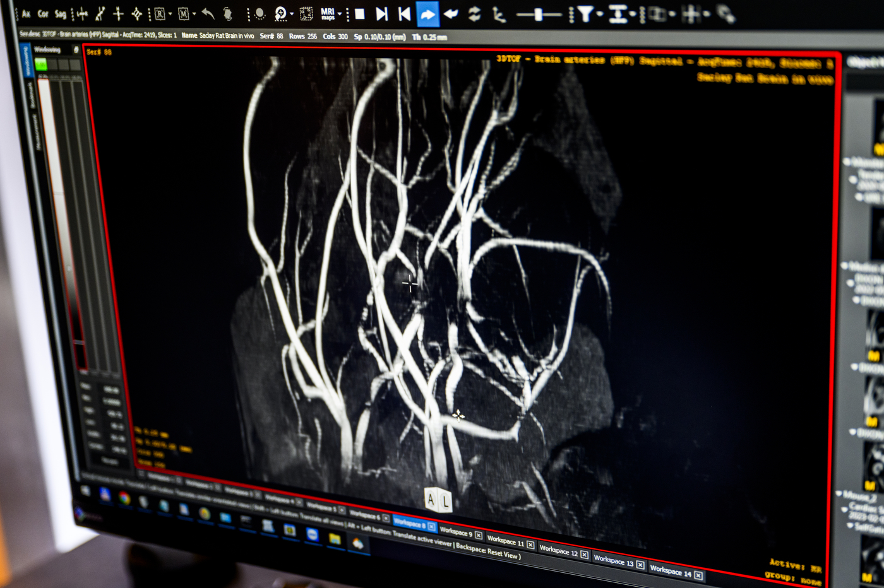Screen dimensions: 884x588
Task: Toggle the green preset in the Windowing panel
Action: click(x=41, y=64)
